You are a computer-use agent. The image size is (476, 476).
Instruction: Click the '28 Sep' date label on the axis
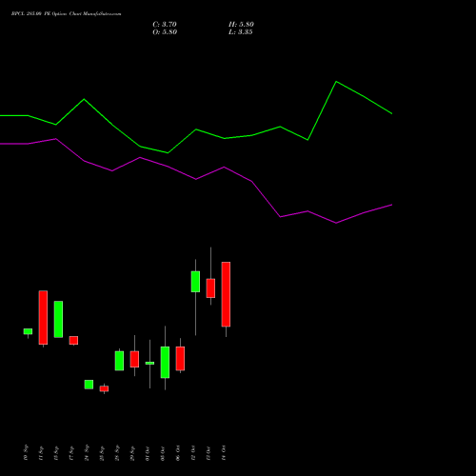click(x=117, y=452)
